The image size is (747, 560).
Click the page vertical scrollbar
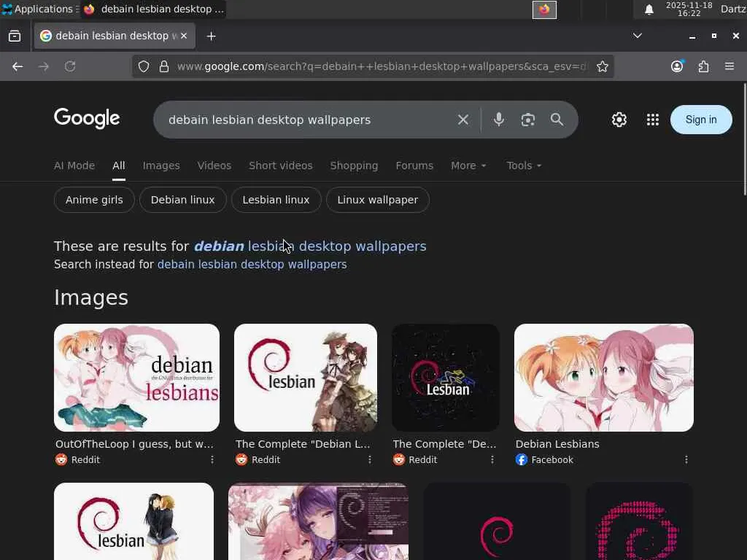point(745,139)
